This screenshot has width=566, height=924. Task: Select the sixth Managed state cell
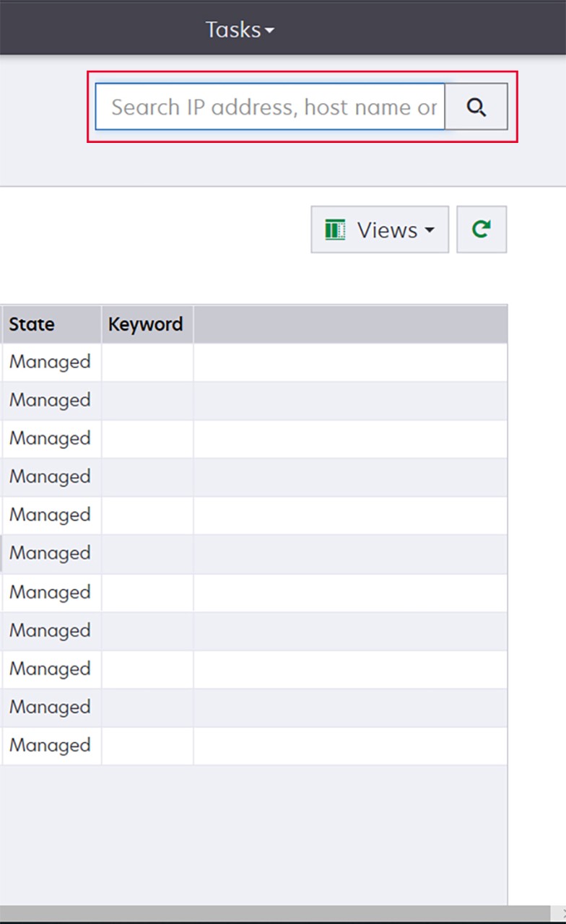50,553
